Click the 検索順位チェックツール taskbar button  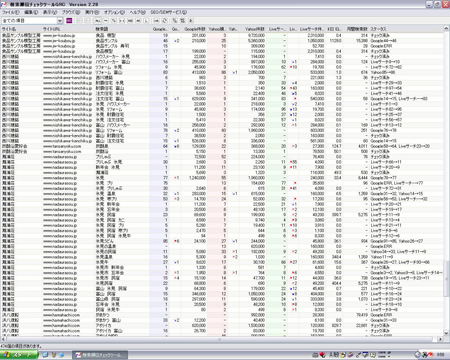coord(100,355)
